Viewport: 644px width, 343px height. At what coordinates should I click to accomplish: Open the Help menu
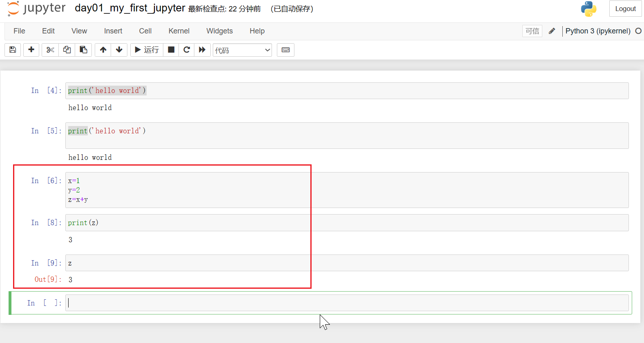click(x=257, y=31)
